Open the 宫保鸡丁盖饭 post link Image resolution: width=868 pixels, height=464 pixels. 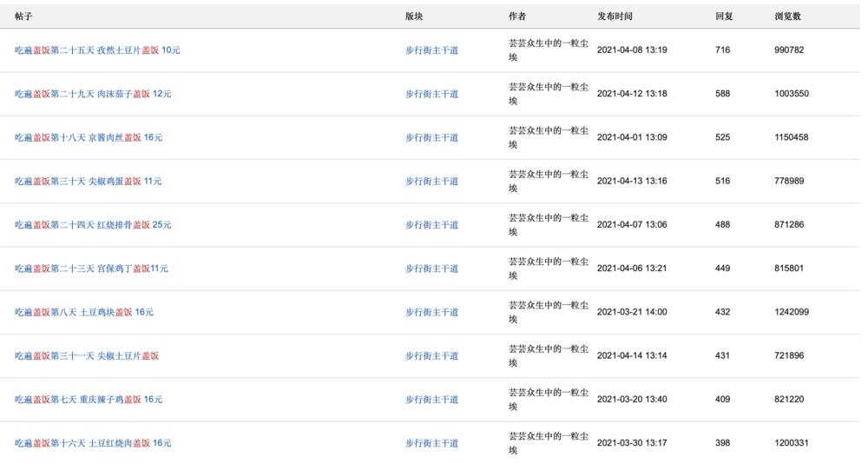(x=91, y=268)
